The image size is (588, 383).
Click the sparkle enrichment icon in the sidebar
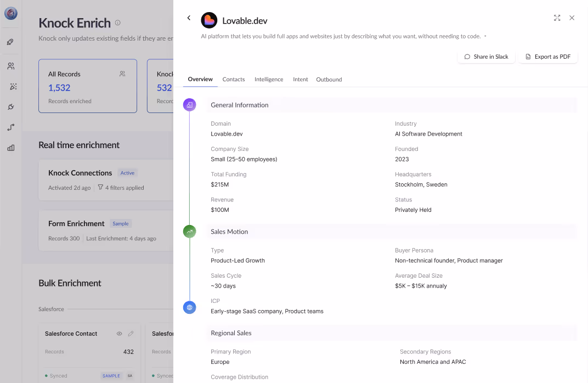click(x=10, y=86)
